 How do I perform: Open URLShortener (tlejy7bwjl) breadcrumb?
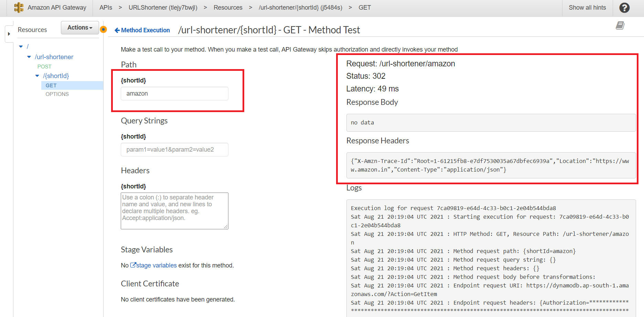[163, 8]
